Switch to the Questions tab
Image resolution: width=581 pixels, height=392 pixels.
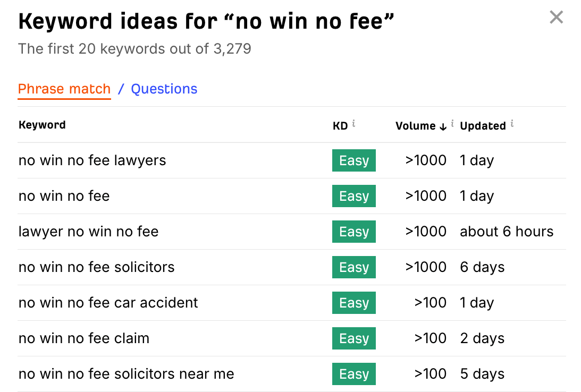click(x=164, y=89)
